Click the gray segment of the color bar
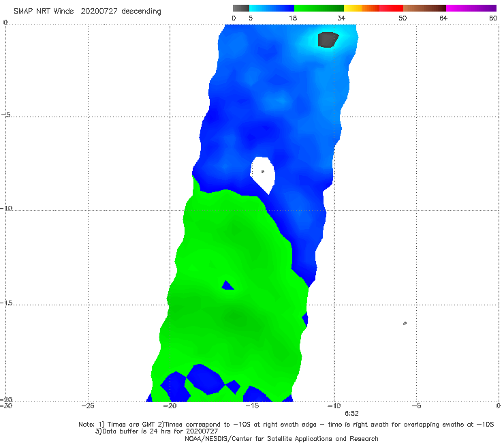This screenshot has width=504, height=443. 241,8
